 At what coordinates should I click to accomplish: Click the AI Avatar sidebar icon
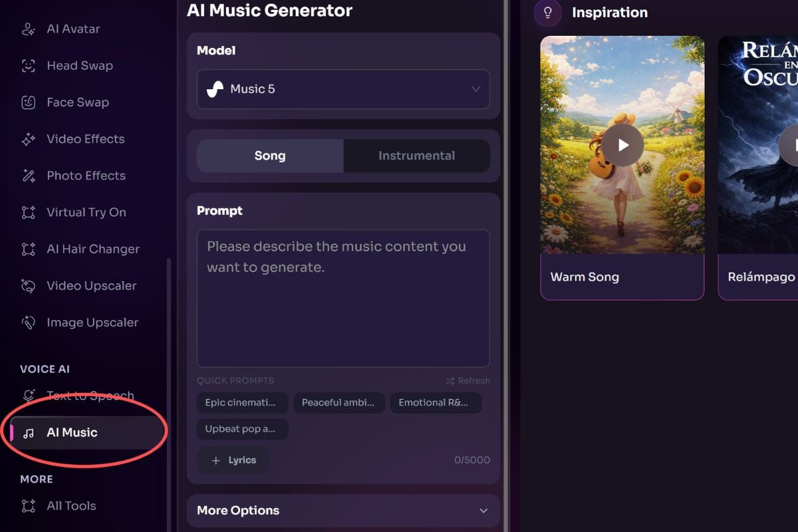click(x=28, y=29)
